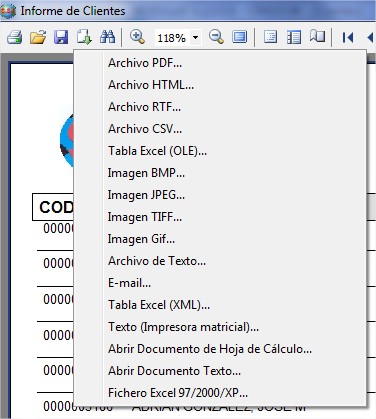
Task: Choose Archivo HTML... export option
Action: tap(220, 85)
